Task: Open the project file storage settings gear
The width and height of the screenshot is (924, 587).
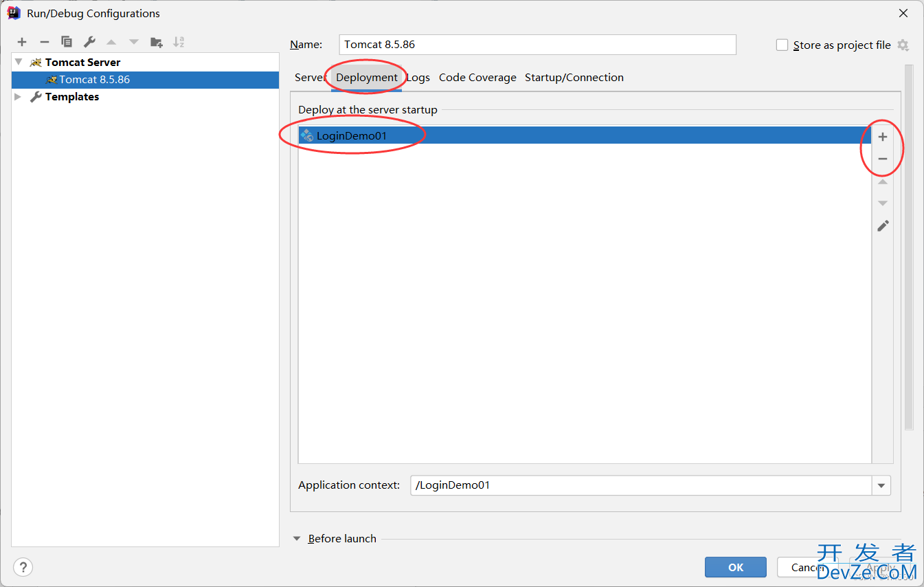Action: click(x=903, y=45)
